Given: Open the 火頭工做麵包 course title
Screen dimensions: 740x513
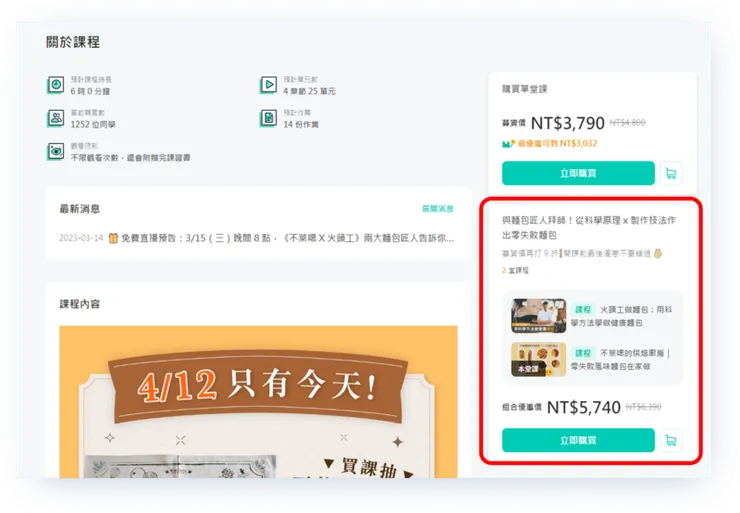Looking at the screenshot, I should click(622, 316).
